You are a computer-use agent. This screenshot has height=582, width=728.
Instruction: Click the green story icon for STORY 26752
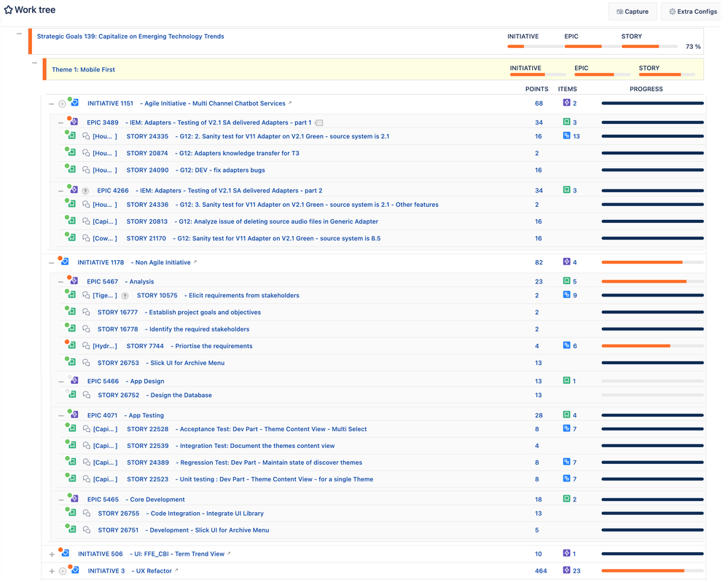pyautogui.click(x=72, y=396)
